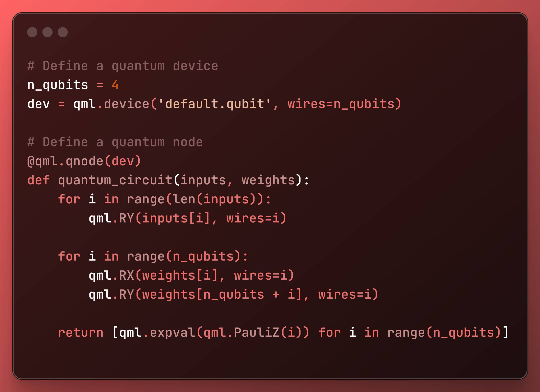
Task: Click the qml.RY(inputs[i] call
Action: click(150, 218)
